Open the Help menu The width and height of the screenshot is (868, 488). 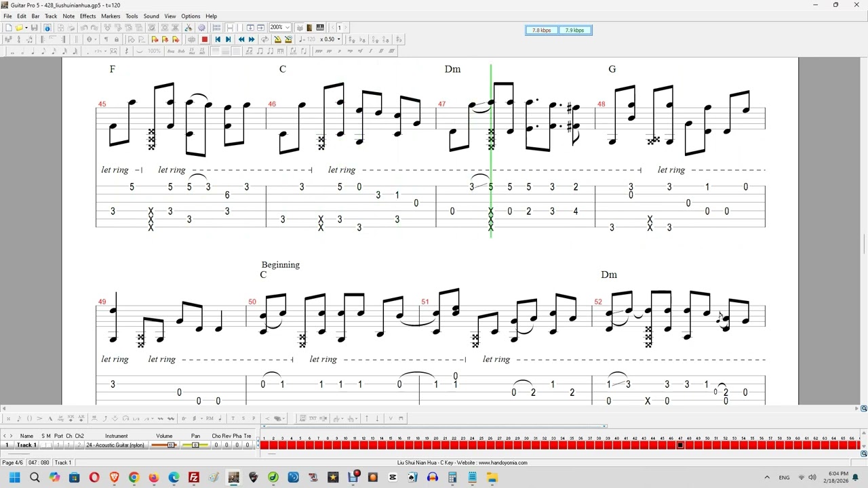click(x=212, y=16)
